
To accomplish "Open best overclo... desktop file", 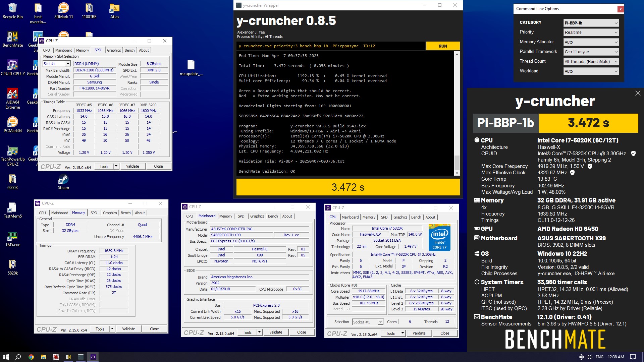I will point(38,13).
